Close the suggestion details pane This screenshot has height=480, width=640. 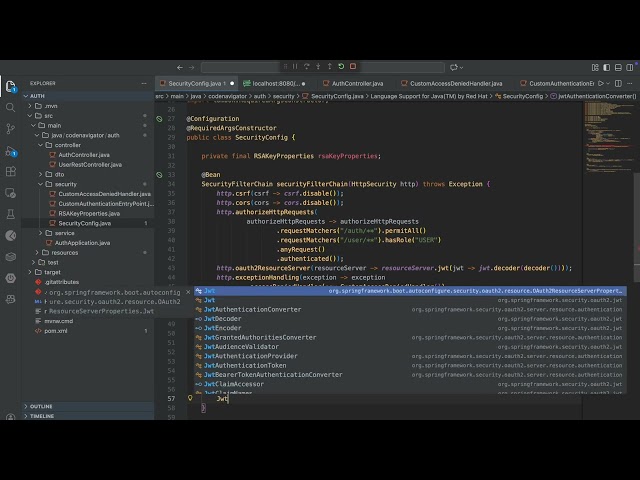tap(188, 292)
